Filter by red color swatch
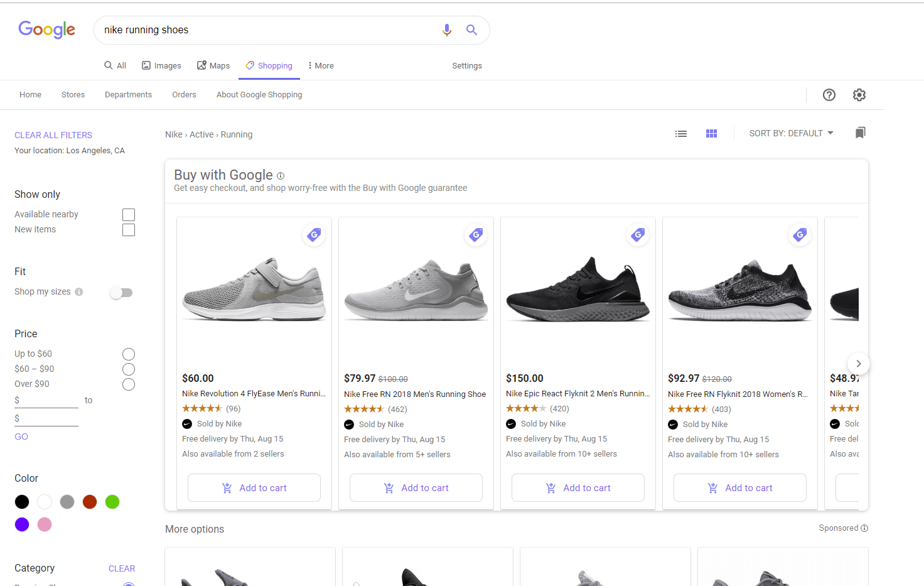This screenshot has width=924, height=586. point(90,502)
